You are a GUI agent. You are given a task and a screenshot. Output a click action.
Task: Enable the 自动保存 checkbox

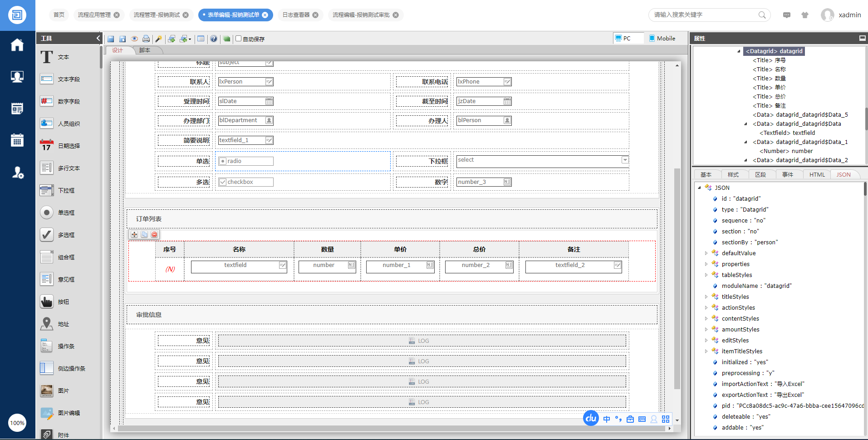click(x=238, y=39)
